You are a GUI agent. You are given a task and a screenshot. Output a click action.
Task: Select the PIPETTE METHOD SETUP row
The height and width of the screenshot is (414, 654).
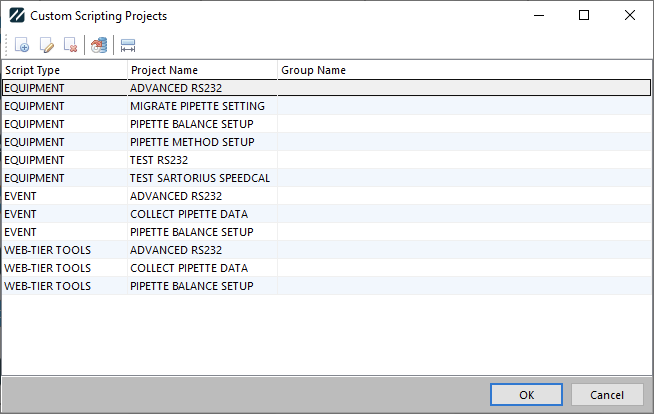[x=192, y=142]
